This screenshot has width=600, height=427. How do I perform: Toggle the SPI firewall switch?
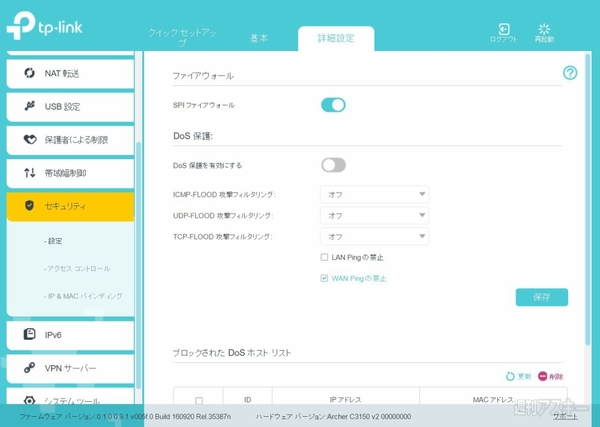coord(333,105)
